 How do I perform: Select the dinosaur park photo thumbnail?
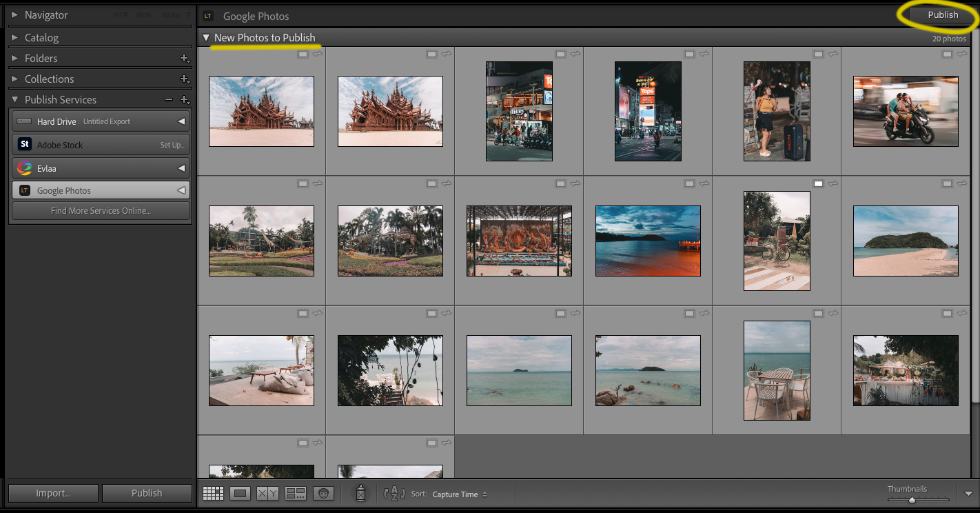pyautogui.click(x=390, y=240)
